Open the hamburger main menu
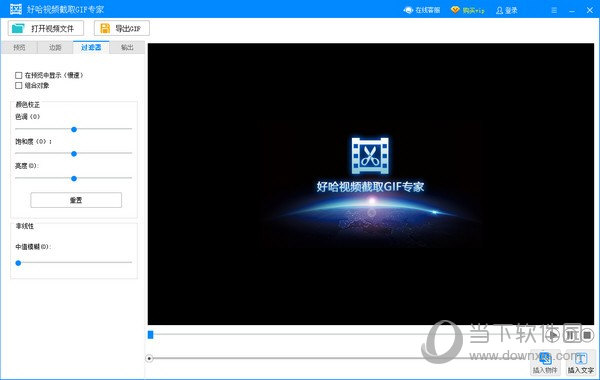This screenshot has width=600, height=380. click(554, 10)
